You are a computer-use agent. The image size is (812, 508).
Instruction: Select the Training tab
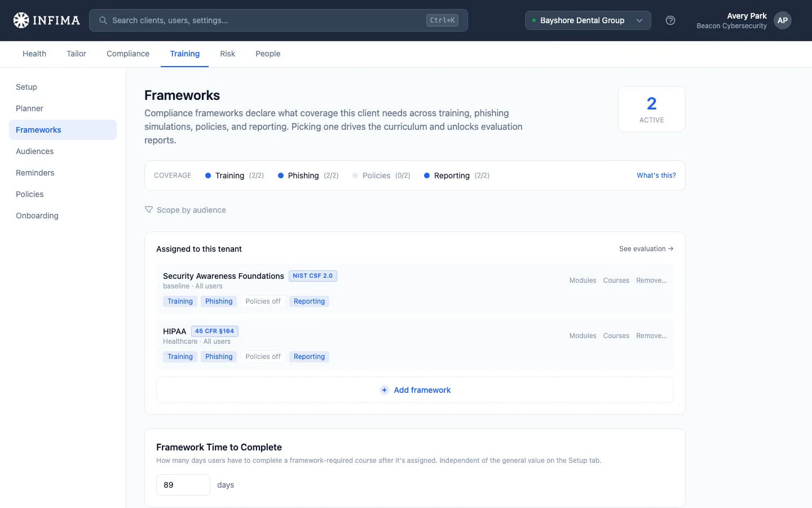[185, 54]
